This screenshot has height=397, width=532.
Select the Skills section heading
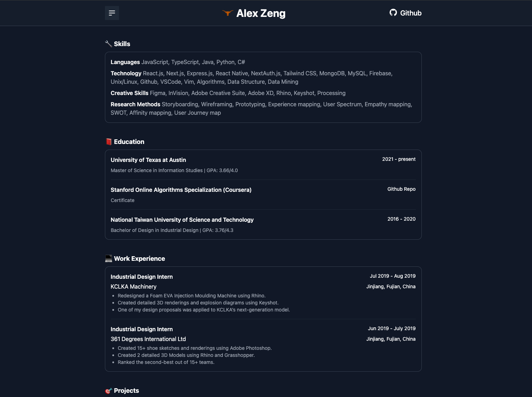point(122,44)
